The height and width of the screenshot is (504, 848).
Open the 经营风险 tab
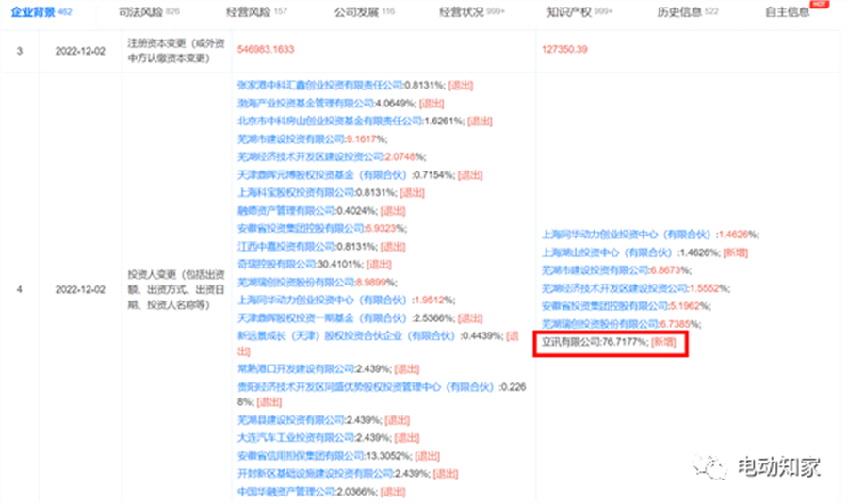256,11
